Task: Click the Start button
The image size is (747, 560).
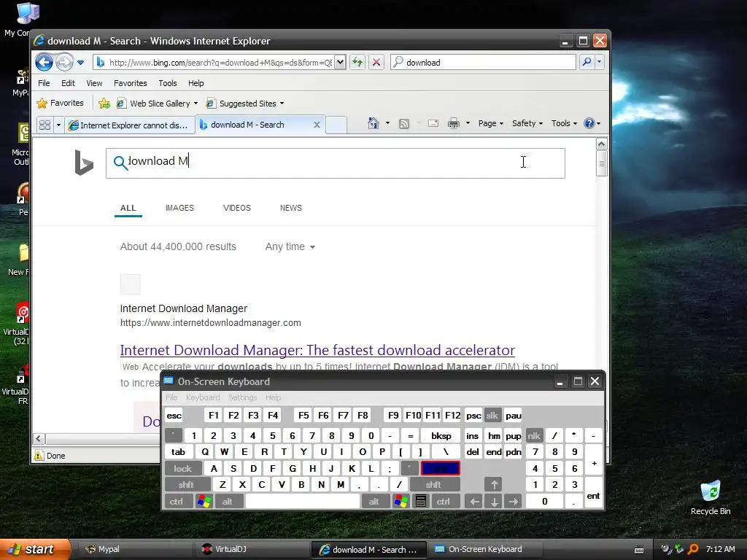Action: [35, 549]
